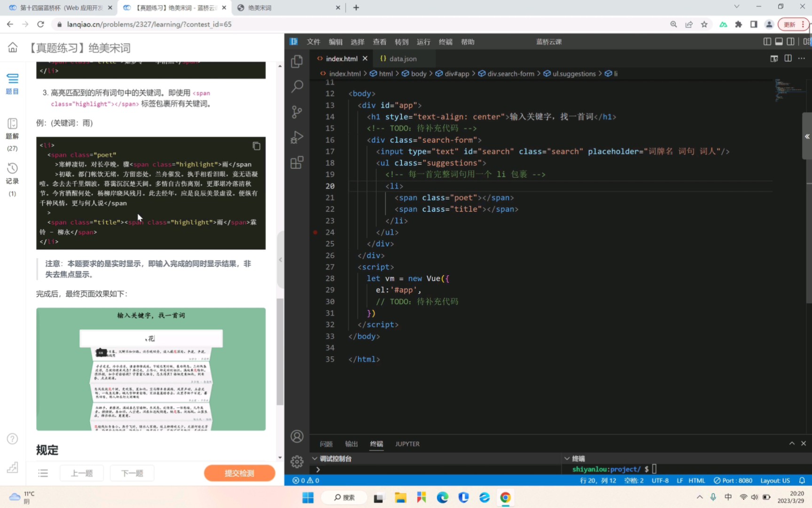Open the Search icon in editor activity bar
Image resolution: width=812 pixels, height=508 pixels.
point(297,87)
